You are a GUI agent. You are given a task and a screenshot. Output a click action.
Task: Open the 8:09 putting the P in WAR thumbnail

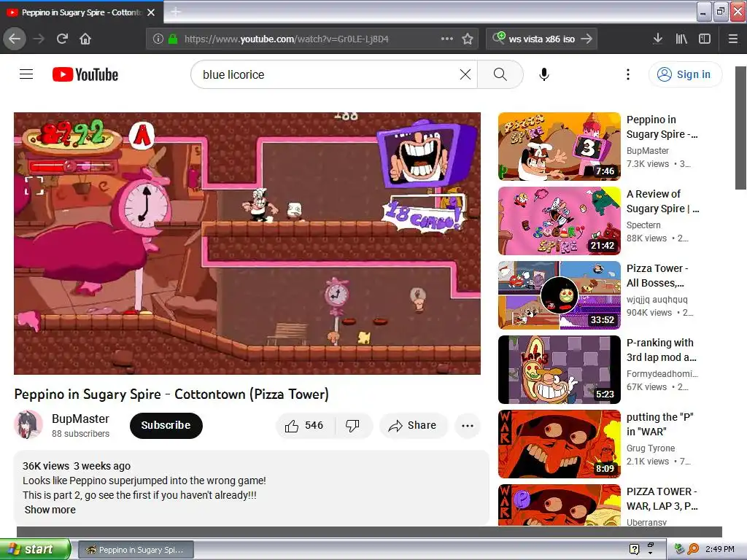pyautogui.click(x=560, y=444)
